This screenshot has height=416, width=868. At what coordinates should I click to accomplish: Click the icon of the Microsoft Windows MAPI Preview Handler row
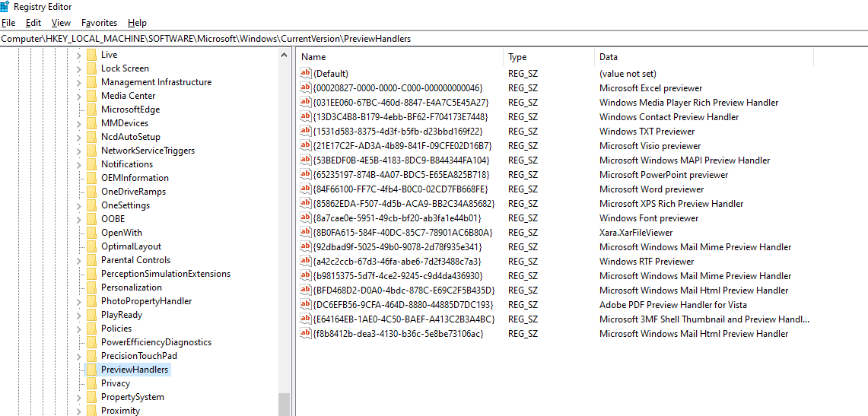306,160
